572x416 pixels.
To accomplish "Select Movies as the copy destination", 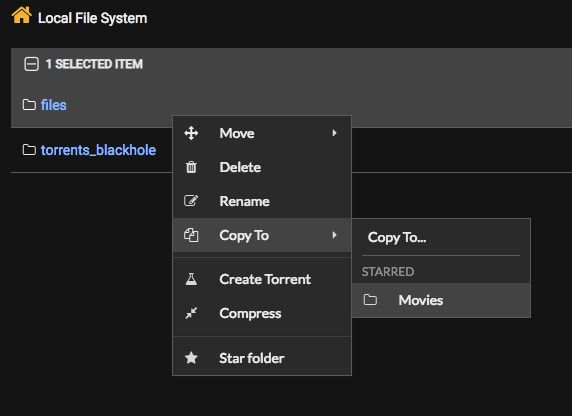I will point(441,300).
